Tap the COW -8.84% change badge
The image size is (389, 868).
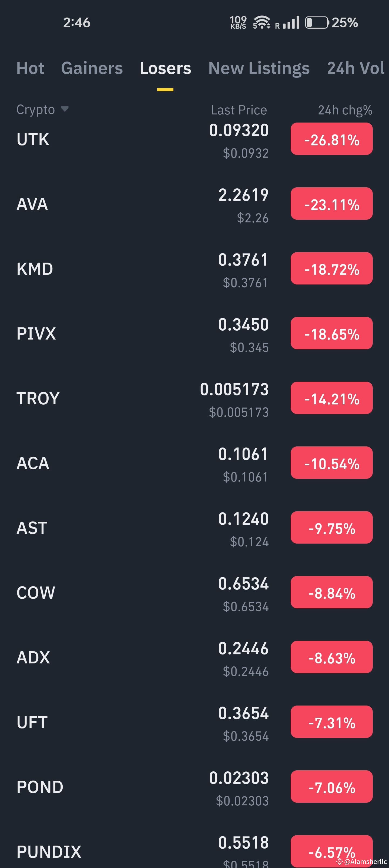[332, 592]
